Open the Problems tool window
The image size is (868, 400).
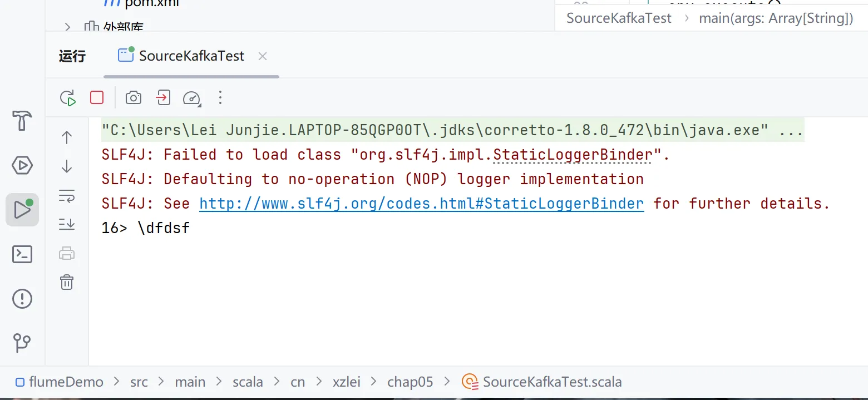22,299
